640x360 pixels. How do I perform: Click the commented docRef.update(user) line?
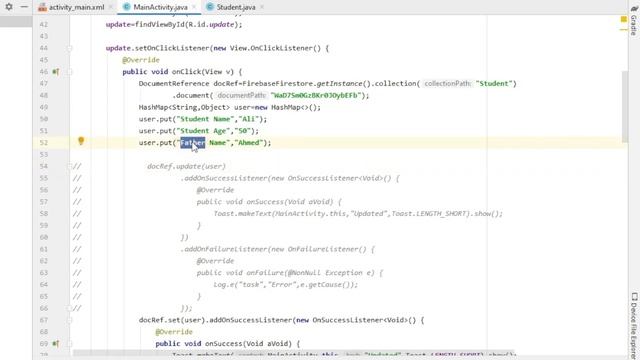pyautogui.click(x=186, y=166)
